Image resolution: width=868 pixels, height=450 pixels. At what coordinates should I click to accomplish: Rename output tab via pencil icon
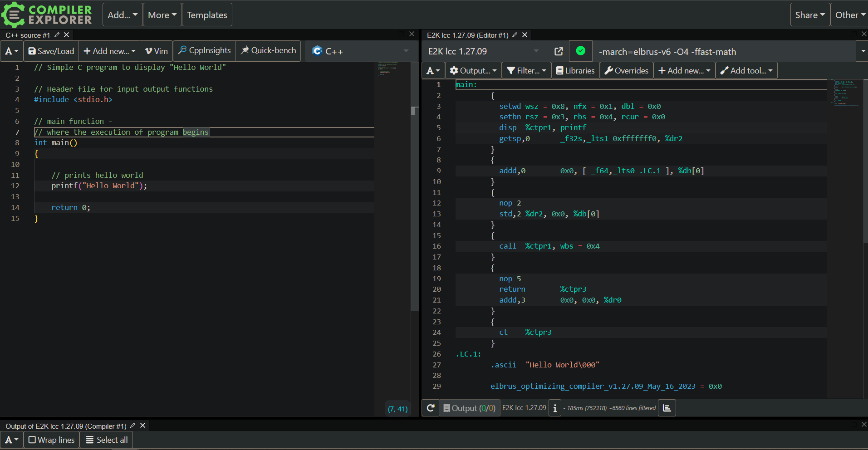click(133, 426)
